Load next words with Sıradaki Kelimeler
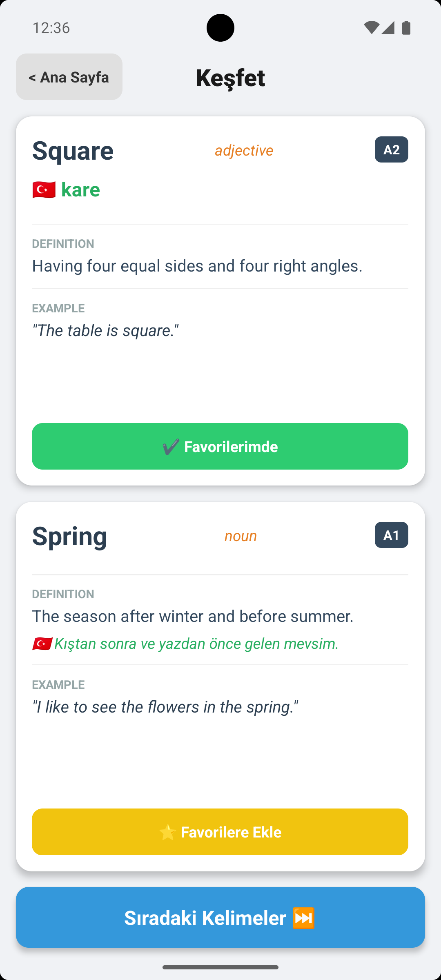 (x=220, y=917)
